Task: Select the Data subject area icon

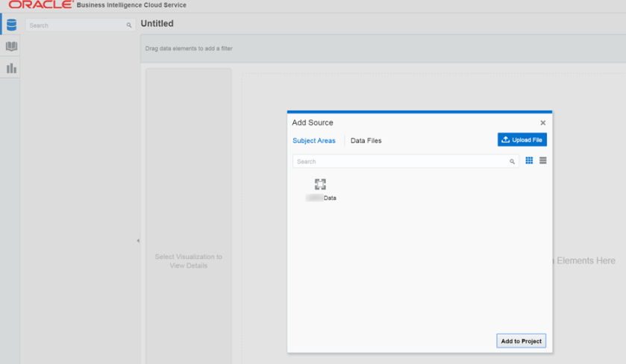Action: (320, 185)
